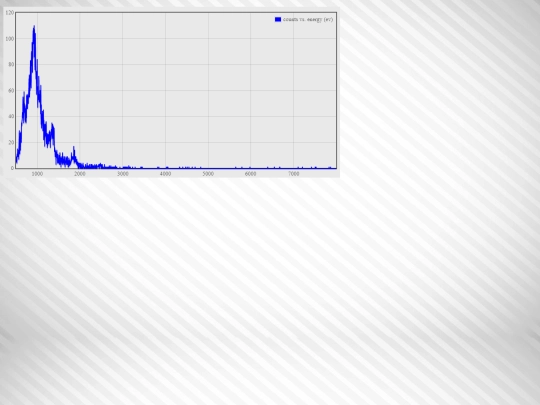
Task: Click the 7000 x-axis label
Action: click(x=293, y=174)
